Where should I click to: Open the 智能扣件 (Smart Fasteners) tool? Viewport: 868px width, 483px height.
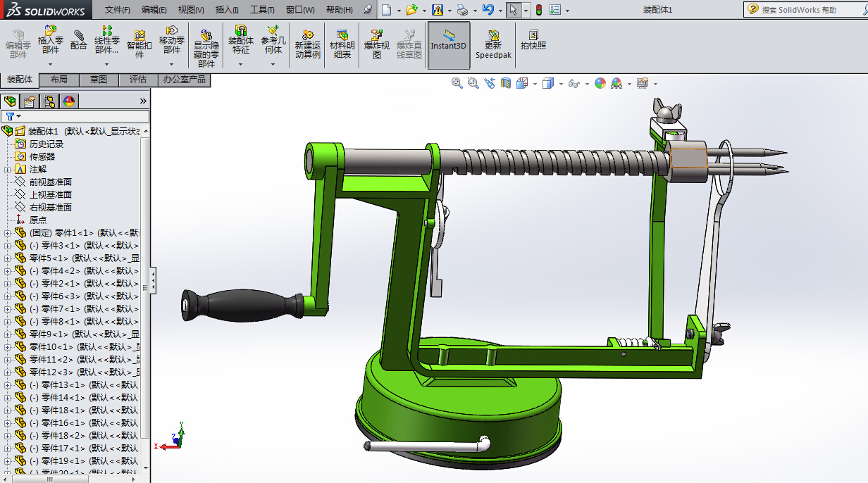[139, 44]
